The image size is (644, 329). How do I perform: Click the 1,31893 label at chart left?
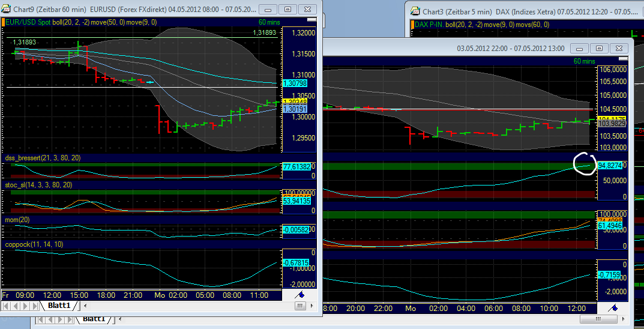click(x=25, y=42)
